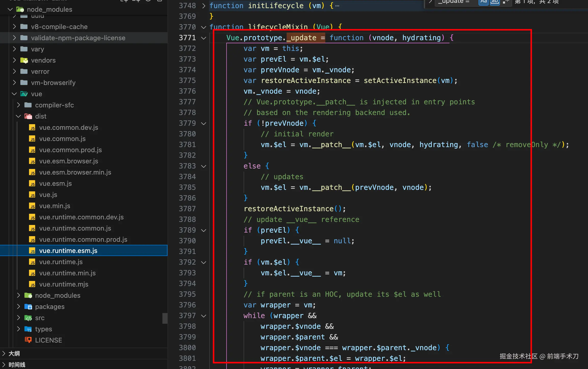Collapse the vue folder in explorer
The height and width of the screenshot is (369, 588).
tap(14, 94)
